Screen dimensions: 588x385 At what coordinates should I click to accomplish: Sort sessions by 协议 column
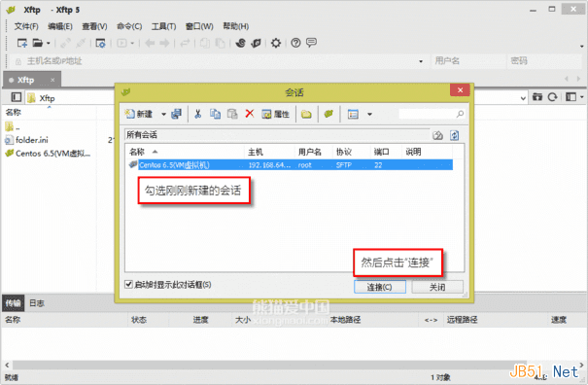[344, 152]
